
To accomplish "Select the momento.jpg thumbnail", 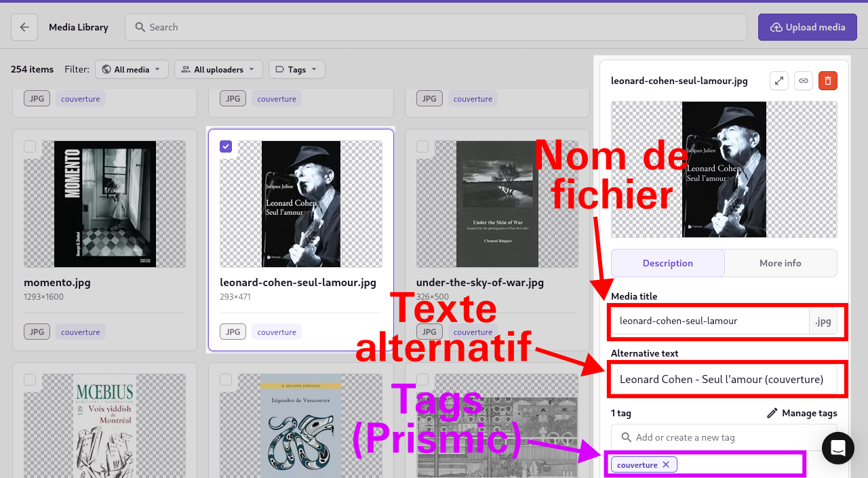I will (x=105, y=204).
